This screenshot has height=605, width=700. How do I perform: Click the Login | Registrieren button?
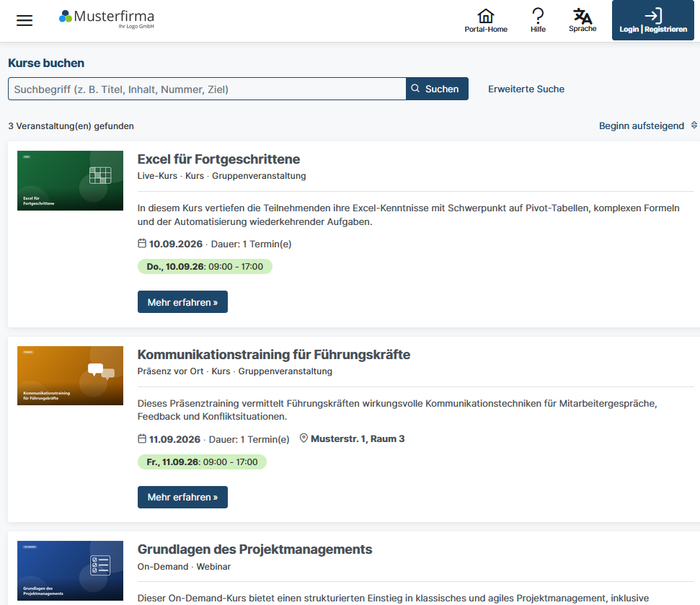click(x=652, y=20)
